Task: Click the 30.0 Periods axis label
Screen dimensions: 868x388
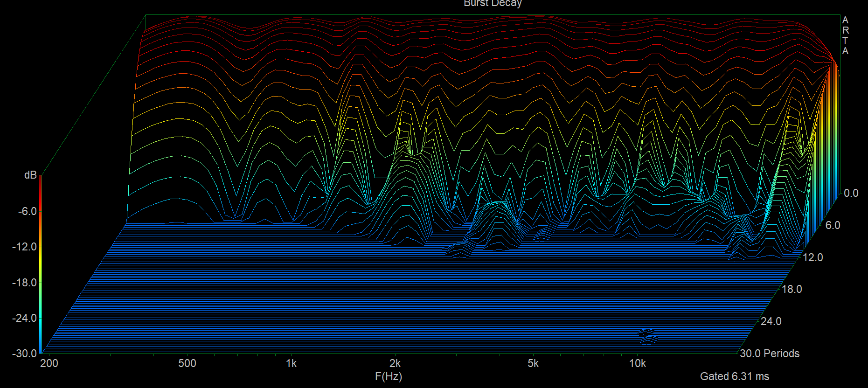Action: [770, 353]
